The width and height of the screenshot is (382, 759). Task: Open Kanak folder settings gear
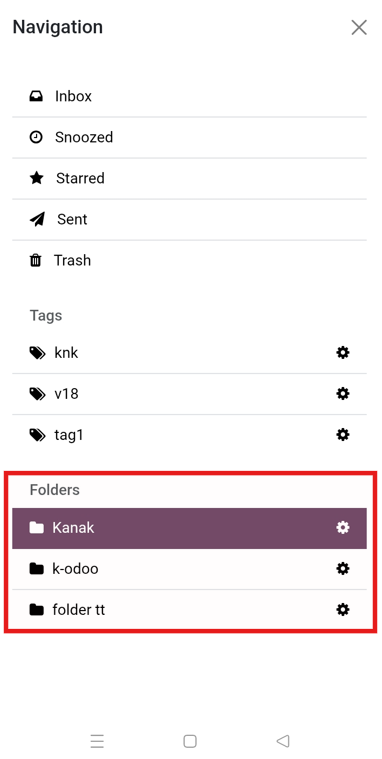pyautogui.click(x=343, y=528)
